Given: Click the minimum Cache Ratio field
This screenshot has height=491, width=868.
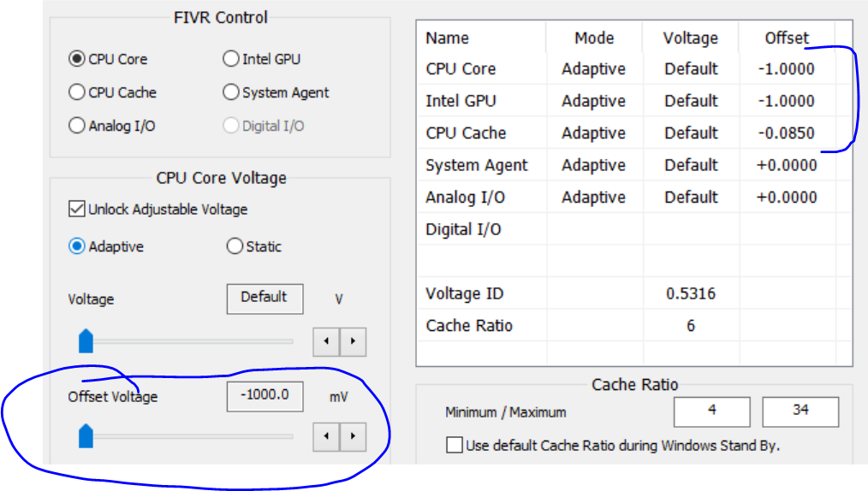Looking at the screenshot, I should pos(711,411).
